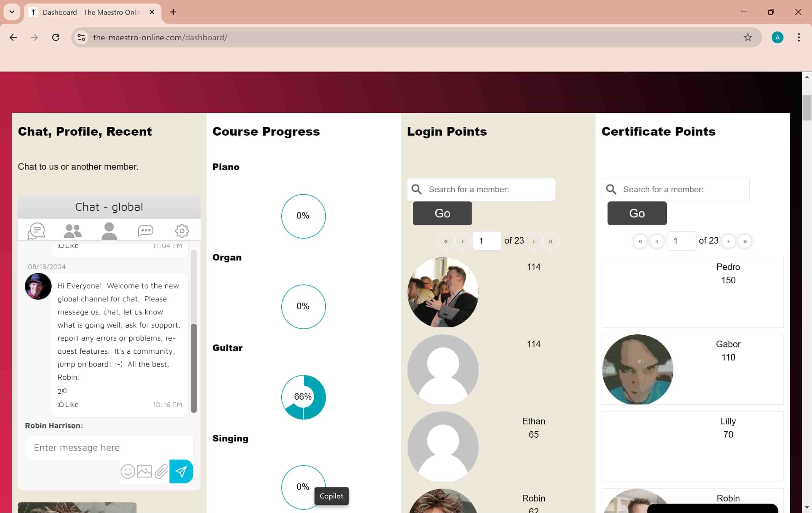812x513 pixels.
Task: Open the chat group members icon
Action: [72, 231]
